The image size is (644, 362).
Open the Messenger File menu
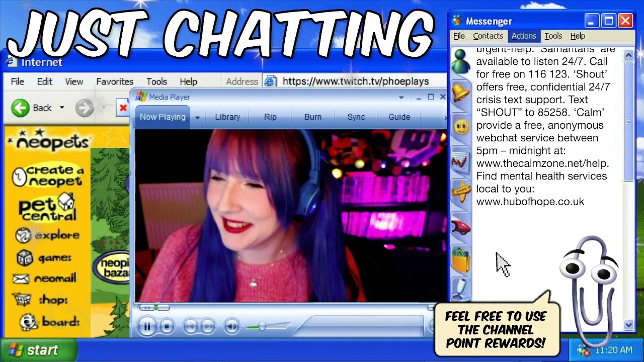(x=459, y=36)
